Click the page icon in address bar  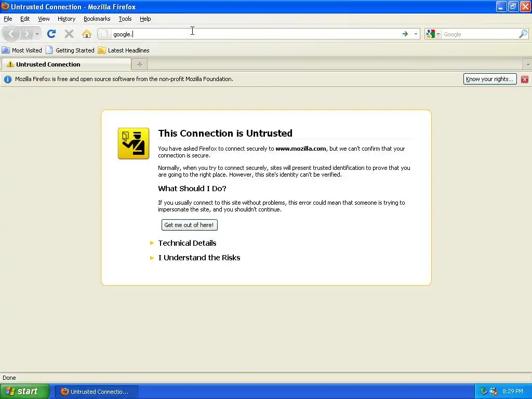click(x=105, y=34)
